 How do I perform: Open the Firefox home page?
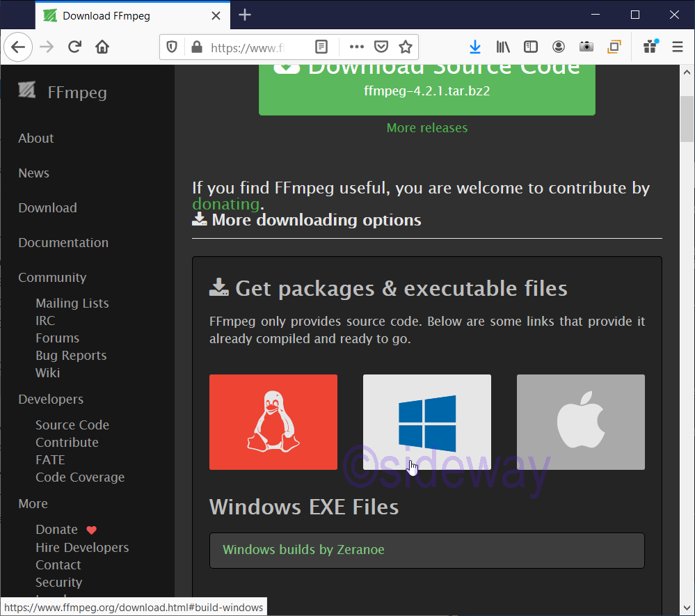102,47
